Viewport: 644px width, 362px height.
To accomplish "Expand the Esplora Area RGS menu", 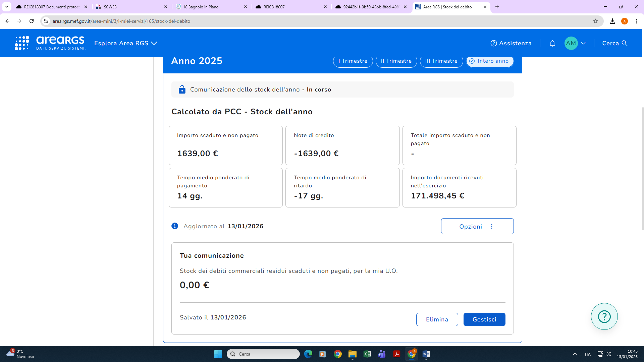I will click(125, 43).
